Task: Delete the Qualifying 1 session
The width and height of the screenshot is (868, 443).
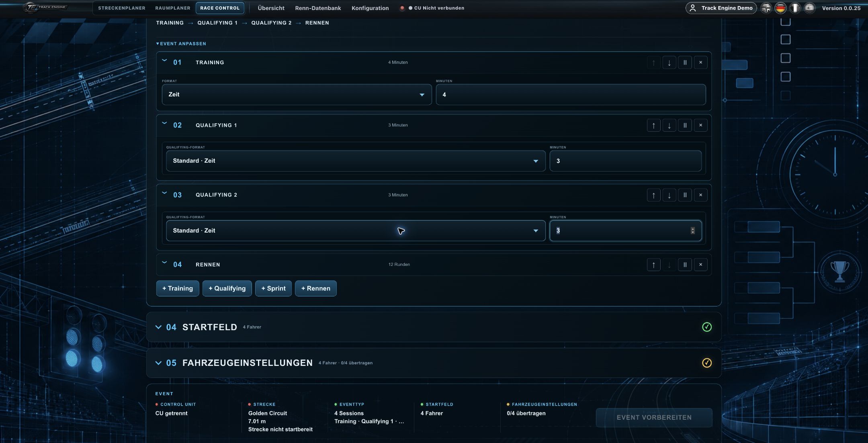Action: 700,125
